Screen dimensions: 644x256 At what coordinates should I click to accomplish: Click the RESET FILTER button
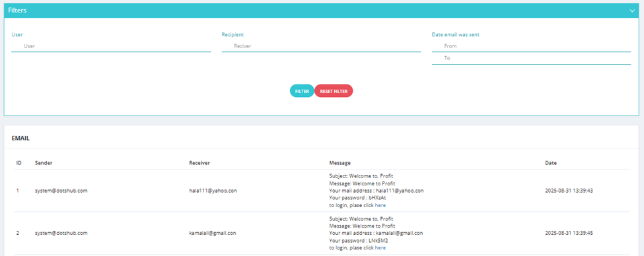(x=334, y=91)
